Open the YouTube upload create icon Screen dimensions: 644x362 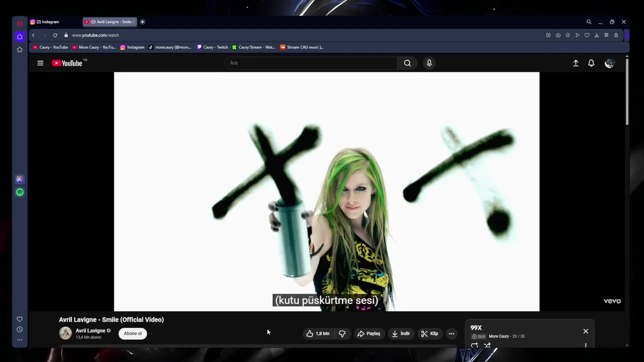point(576,63)
